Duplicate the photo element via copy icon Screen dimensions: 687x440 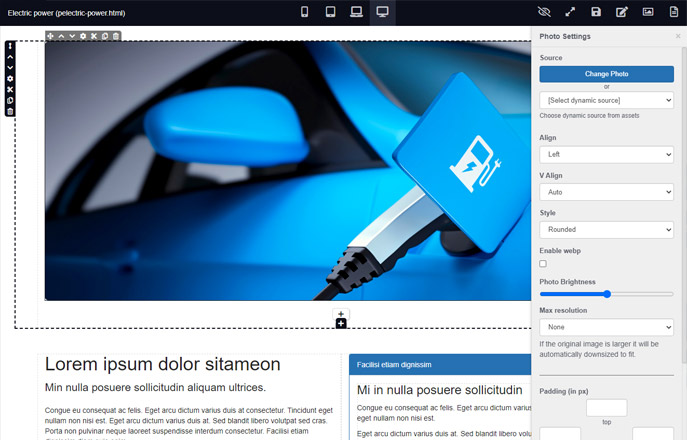coord(105,36)
